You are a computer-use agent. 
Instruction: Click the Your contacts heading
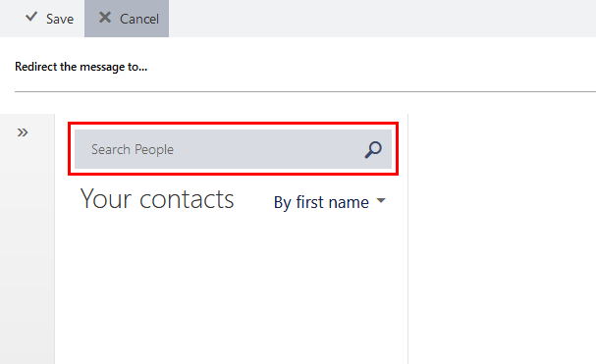click(x=157, y=199)
